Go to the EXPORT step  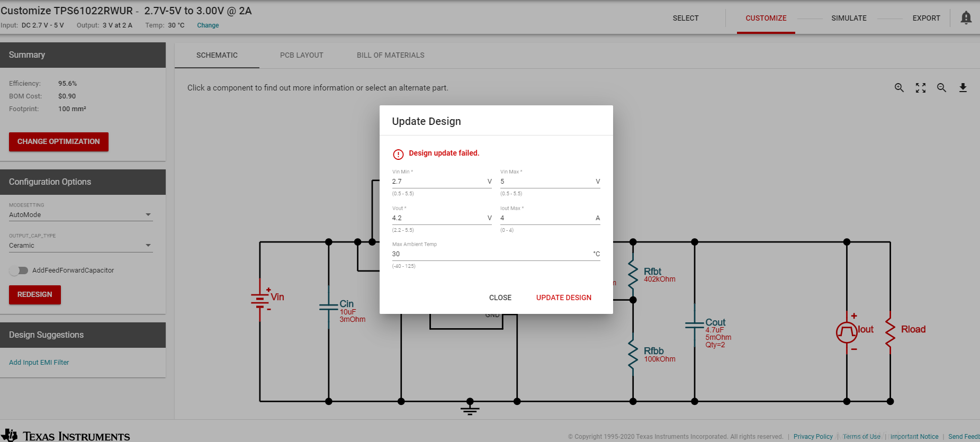927,18
